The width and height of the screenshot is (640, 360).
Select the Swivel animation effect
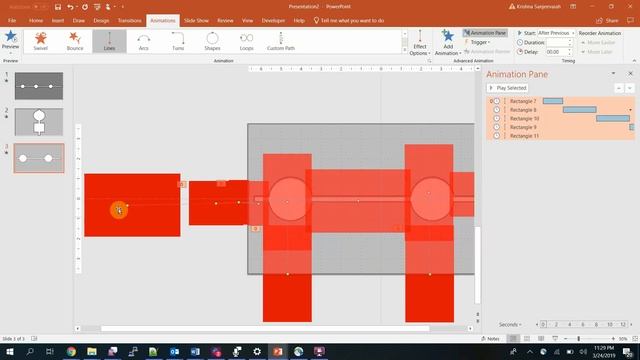click(40, 41)
